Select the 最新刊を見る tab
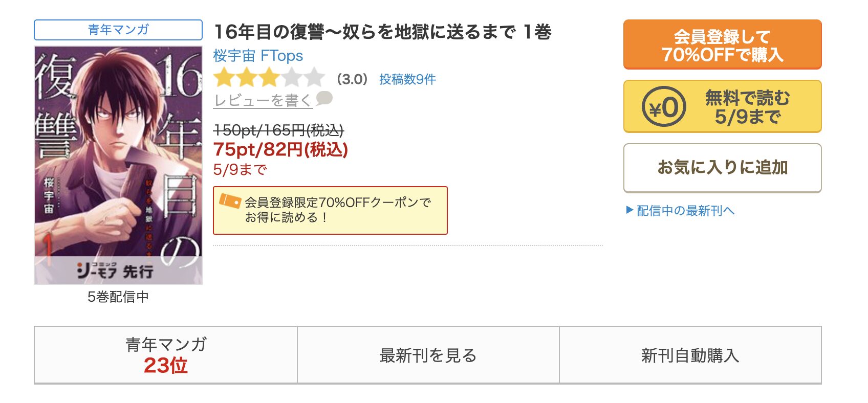The image size is (868, 403). [x=428, y=355]
